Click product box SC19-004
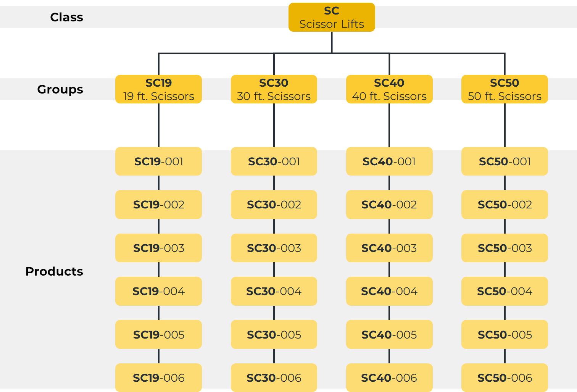The height and width of the screenshot is (392, 577). tap(158, 291)
